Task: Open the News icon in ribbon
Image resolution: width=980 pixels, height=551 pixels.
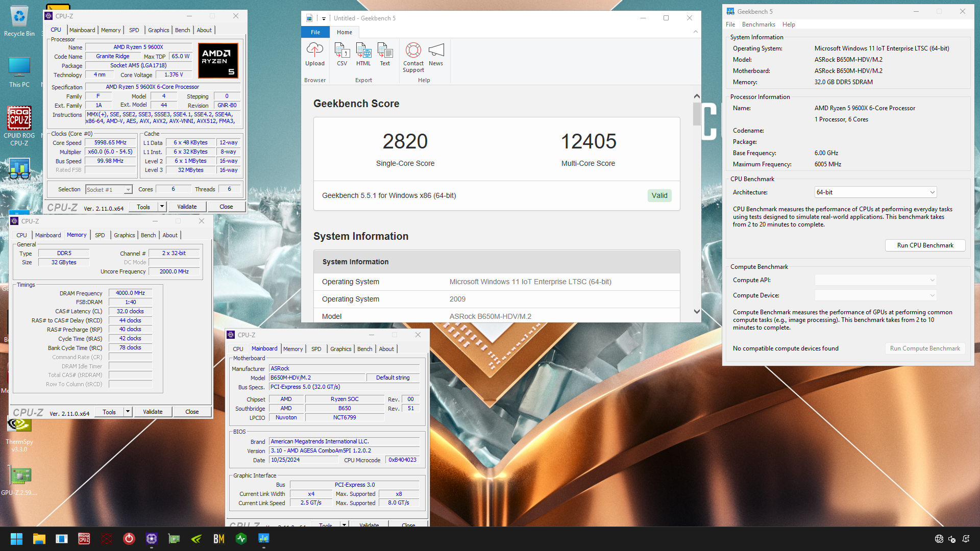Action: (436, 55)
